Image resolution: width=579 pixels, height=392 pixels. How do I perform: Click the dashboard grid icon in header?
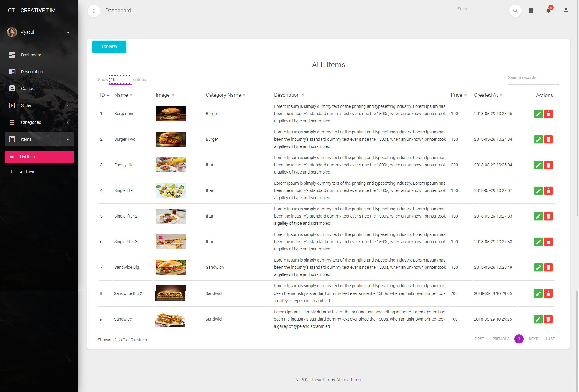pos(531,11)
